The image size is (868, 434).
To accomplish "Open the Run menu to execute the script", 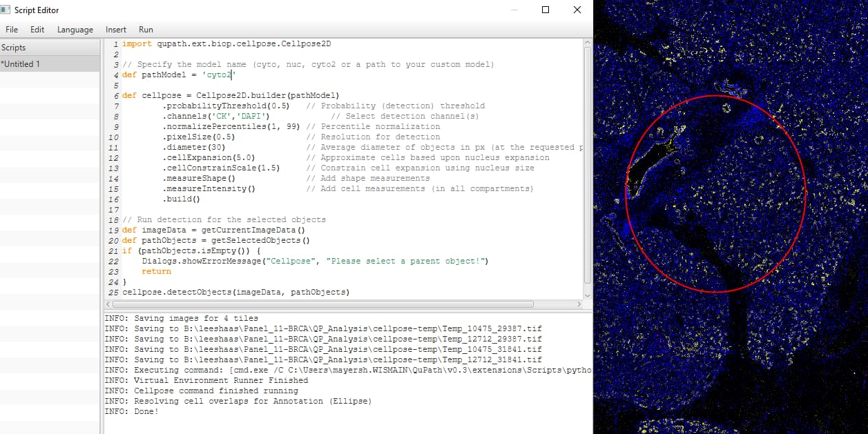I will (x=145, y=29).
